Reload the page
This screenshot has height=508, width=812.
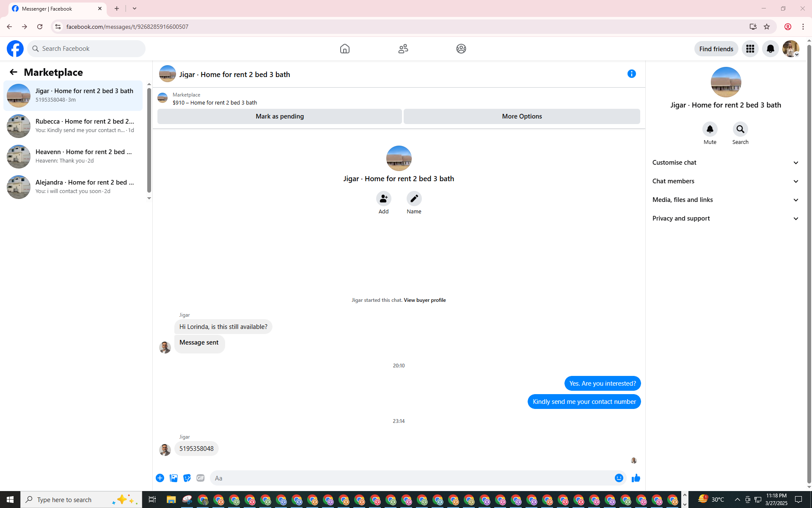[x=40, y=27]
